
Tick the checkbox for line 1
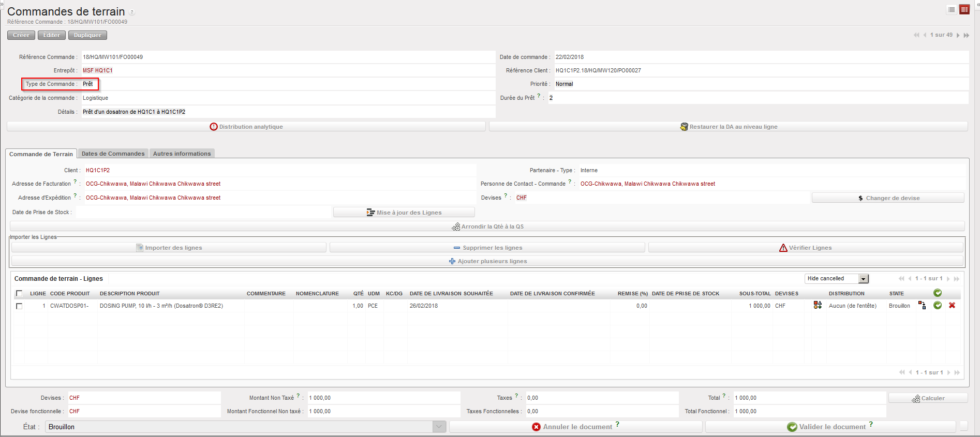19,306
